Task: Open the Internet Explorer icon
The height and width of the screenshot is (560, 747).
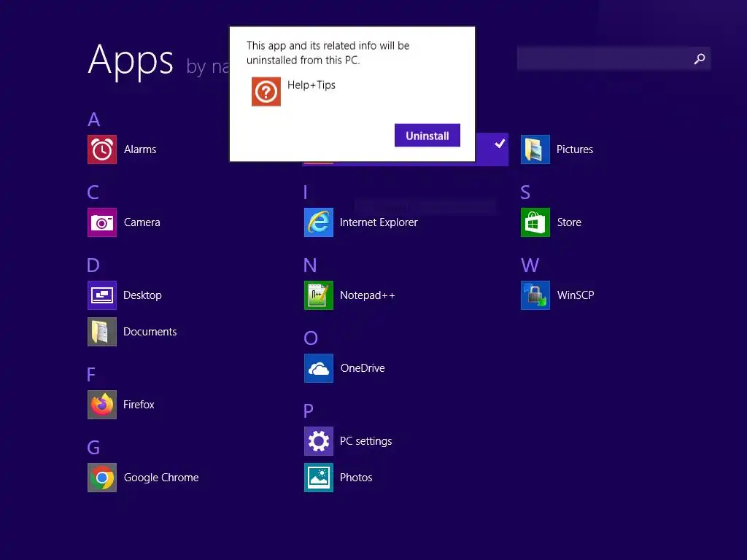Action: point(319,222)
